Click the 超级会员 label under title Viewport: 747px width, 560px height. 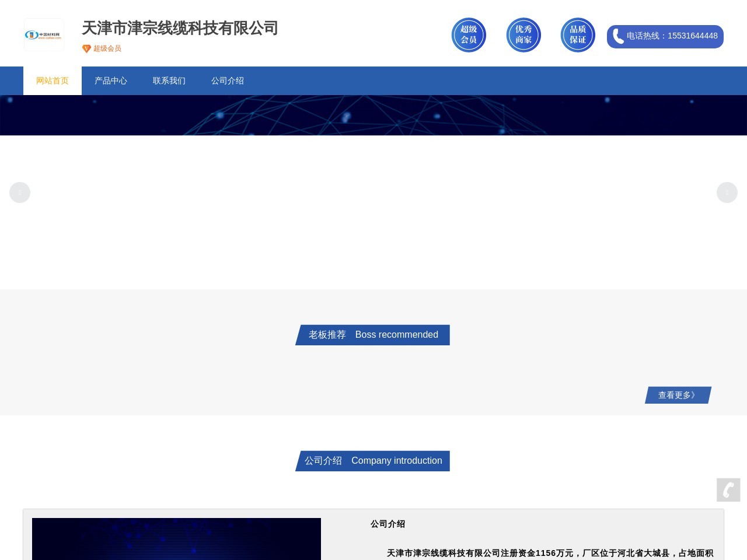pyautogui.click(x=107, y=49)
